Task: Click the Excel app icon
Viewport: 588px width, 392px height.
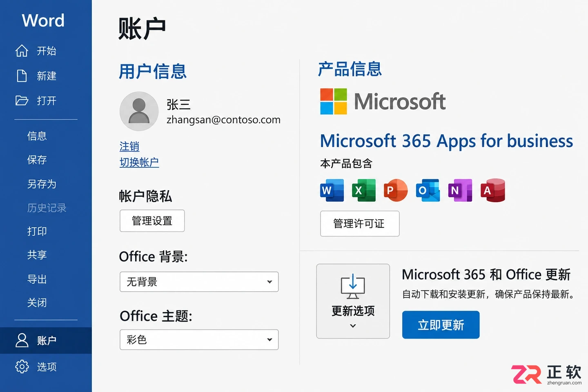Action: (x=364, y=190)
